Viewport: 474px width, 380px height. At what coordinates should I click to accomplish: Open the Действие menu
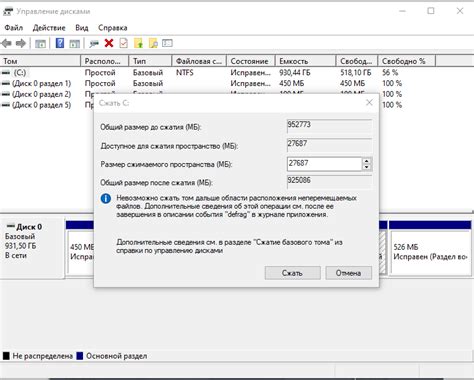[x=49, y=28]
